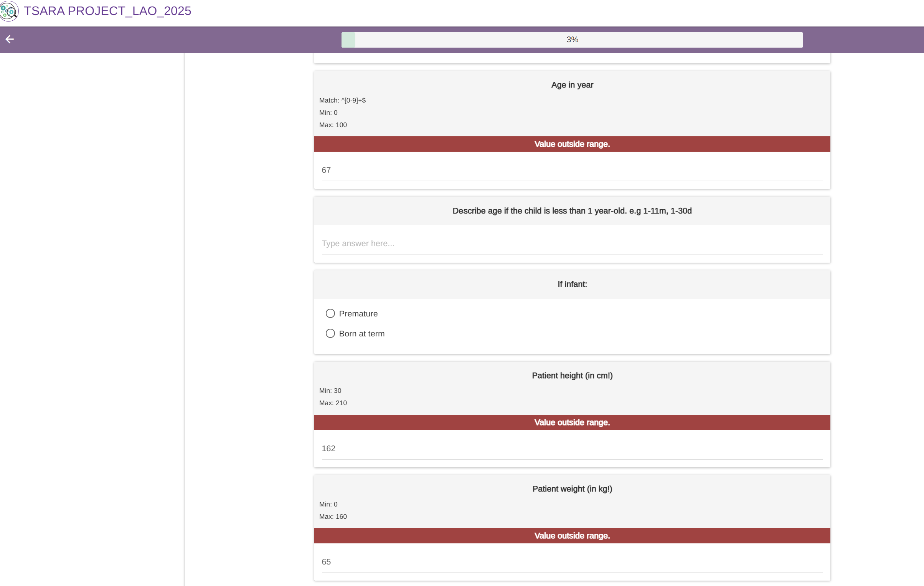Click the child age description text field

point(572,243)
